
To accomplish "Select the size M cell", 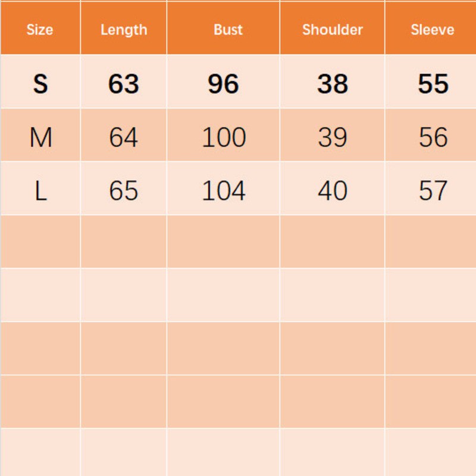I will pos(40,137).
